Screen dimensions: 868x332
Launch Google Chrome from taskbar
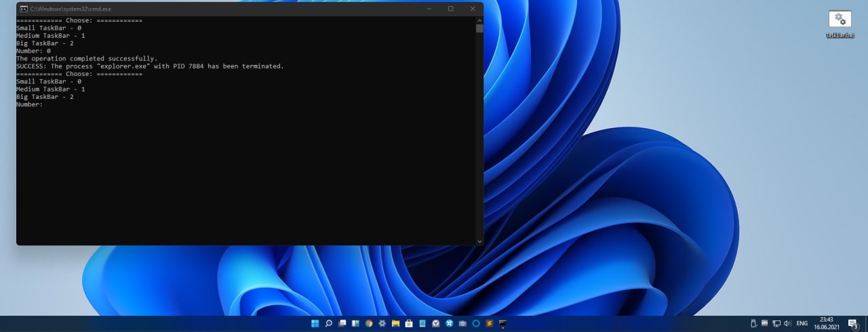[x=369, y=323]
